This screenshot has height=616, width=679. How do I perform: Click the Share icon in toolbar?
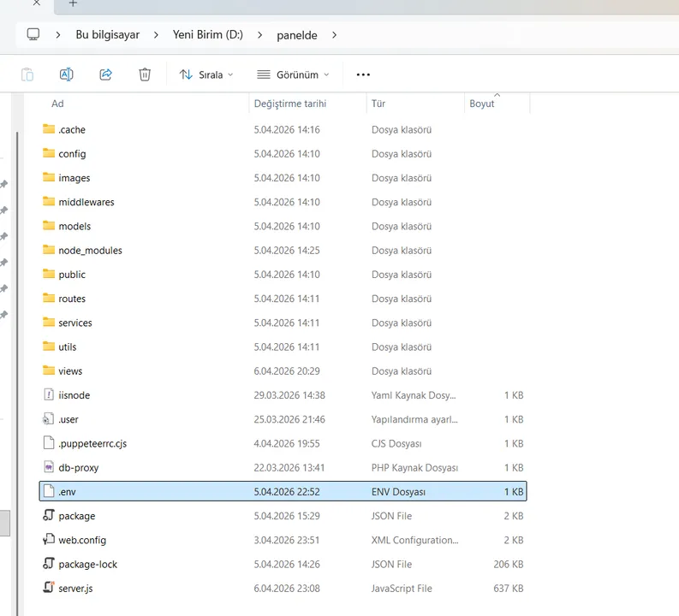point(105,74)
